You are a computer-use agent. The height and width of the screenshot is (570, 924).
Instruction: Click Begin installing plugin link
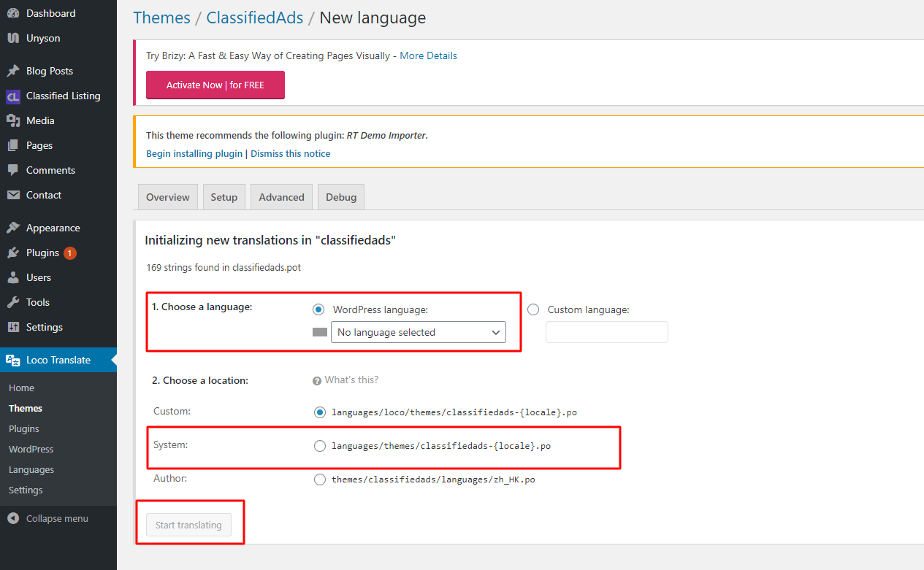click(x=194, y=153)
